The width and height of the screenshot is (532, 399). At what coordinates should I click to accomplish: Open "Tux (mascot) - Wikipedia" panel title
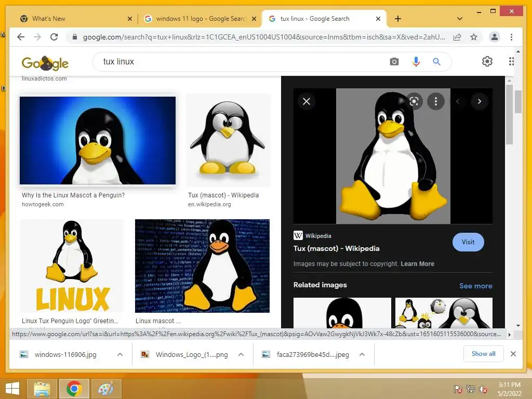[x=337, y=248]
